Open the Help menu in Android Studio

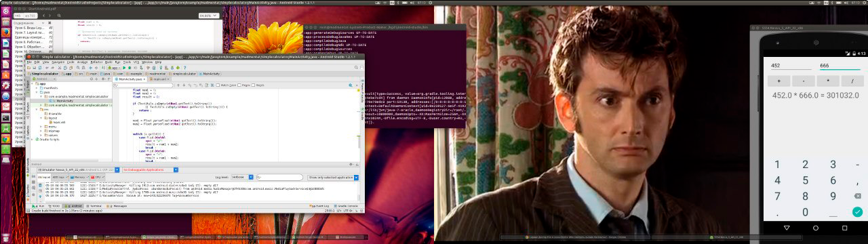pos(158,62)
